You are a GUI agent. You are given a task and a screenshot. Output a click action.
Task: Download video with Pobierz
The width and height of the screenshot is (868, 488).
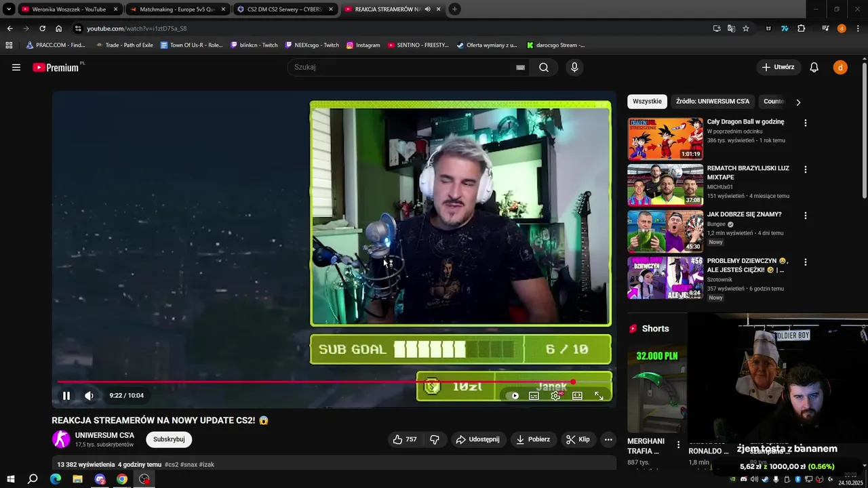pyautogui.click(x=533, y=439)
